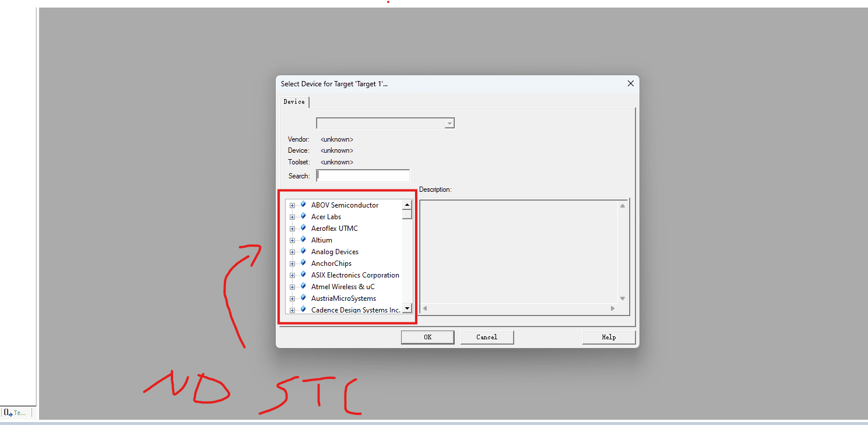The width and height of the screenshot is (868, 425).
Task: Click the Cadence Design Systems icon
Action: pyautogui.click(x=303, y=310)
